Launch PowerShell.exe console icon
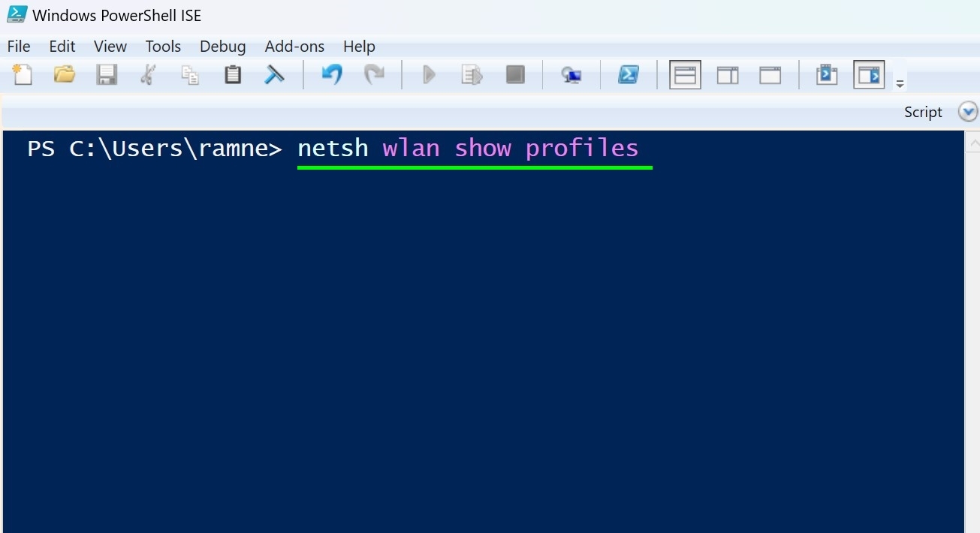Screen dimensions: 980x533 pyautogui.click(x=629, y=74)
